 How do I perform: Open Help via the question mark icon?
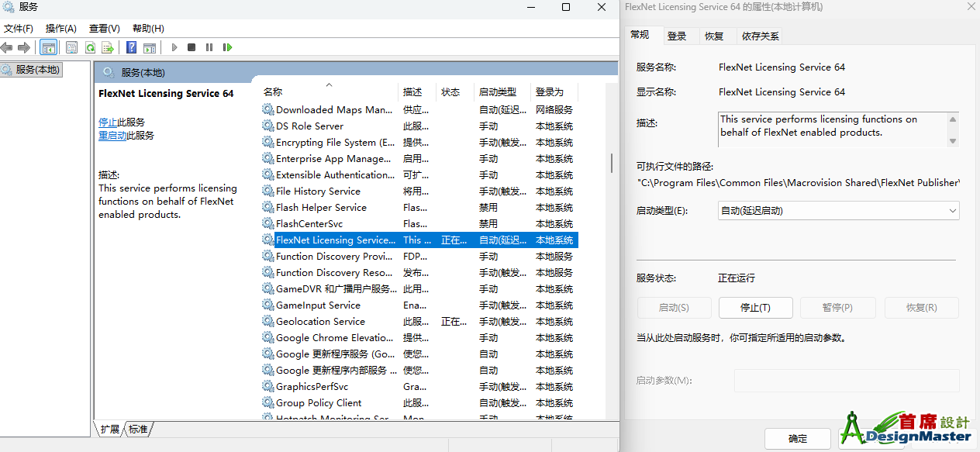point(132,47)
